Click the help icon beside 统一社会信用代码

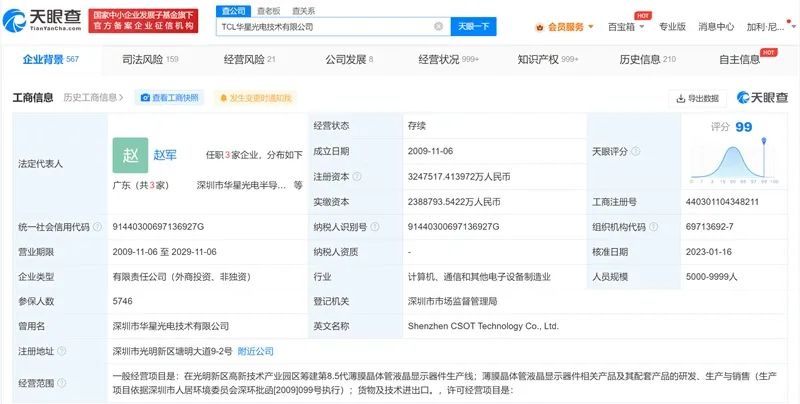tap(97, 226)
